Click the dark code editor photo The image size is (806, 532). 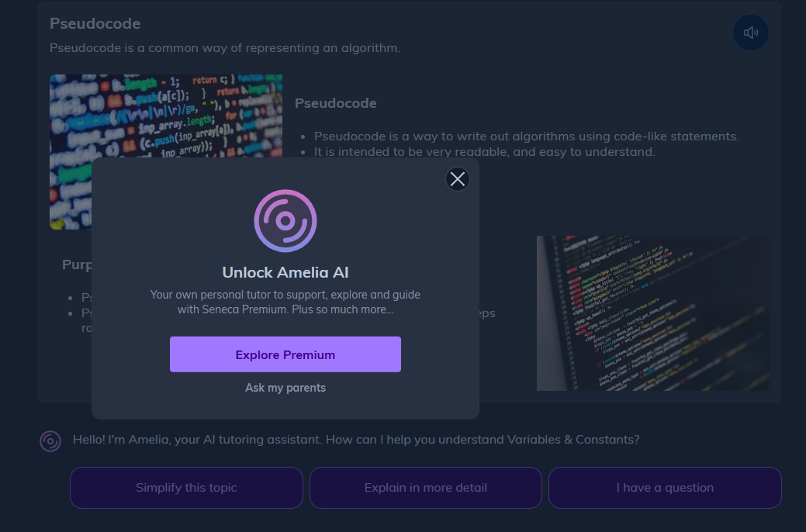tap(652, 313)
